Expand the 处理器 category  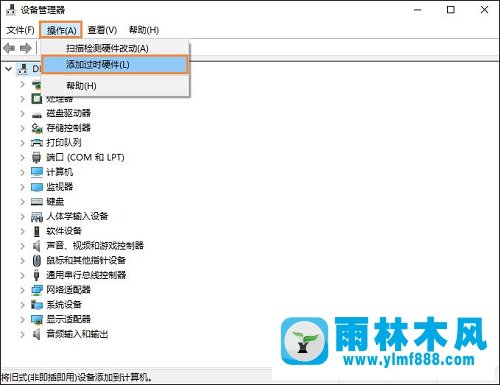[22, 99]
